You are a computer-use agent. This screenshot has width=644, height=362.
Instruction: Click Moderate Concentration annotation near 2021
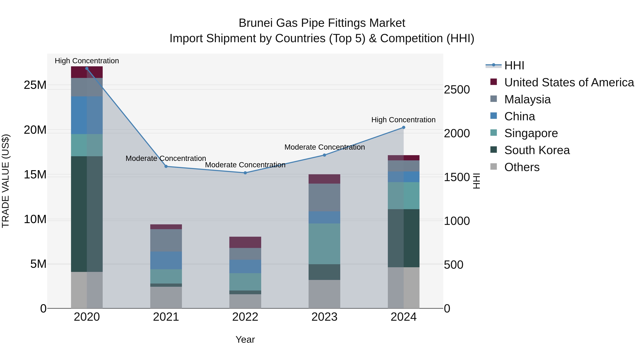coord(166,158)
